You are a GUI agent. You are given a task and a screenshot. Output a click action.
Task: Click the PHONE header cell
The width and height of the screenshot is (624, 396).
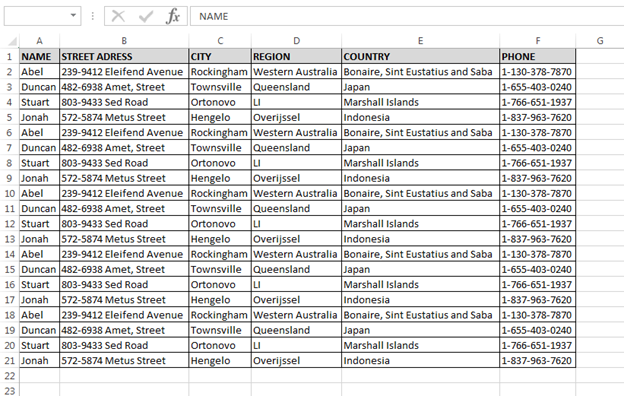point(537,57)
